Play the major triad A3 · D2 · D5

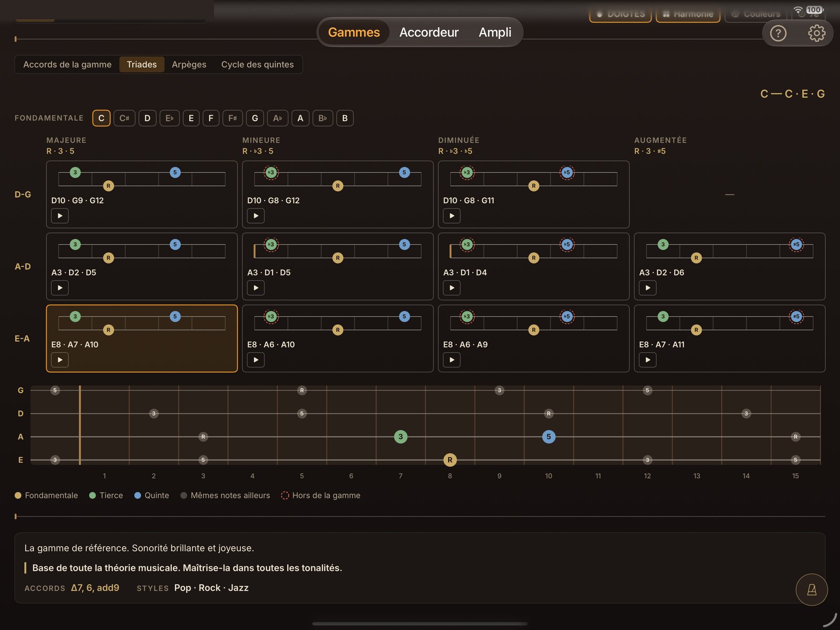tap(60, 288)
